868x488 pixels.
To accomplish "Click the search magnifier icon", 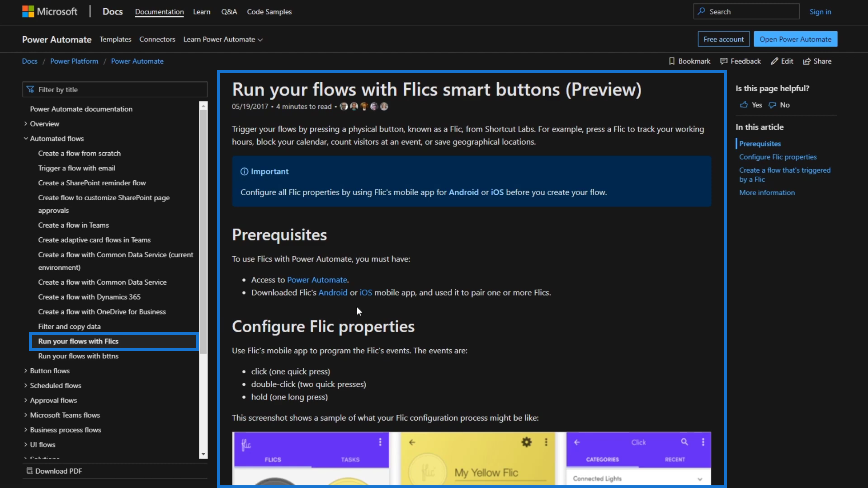I will [701, 11].
